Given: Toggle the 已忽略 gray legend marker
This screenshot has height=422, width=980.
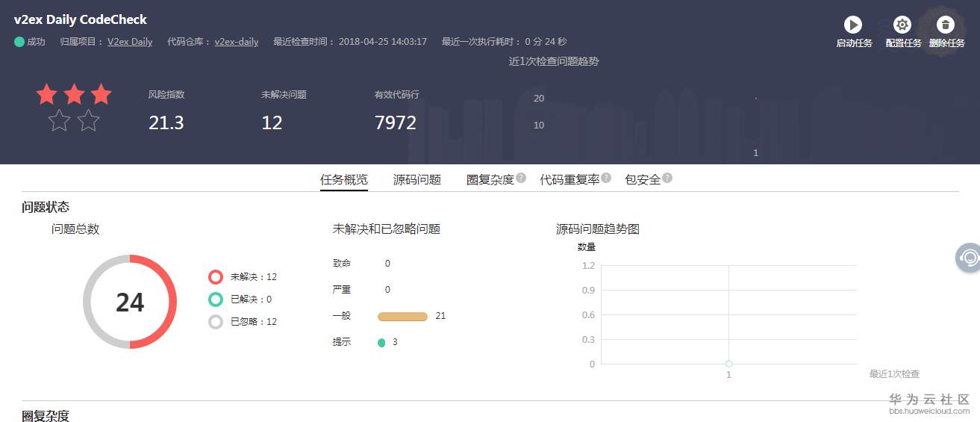Looking at the screenshot, I should coord(216,322).
